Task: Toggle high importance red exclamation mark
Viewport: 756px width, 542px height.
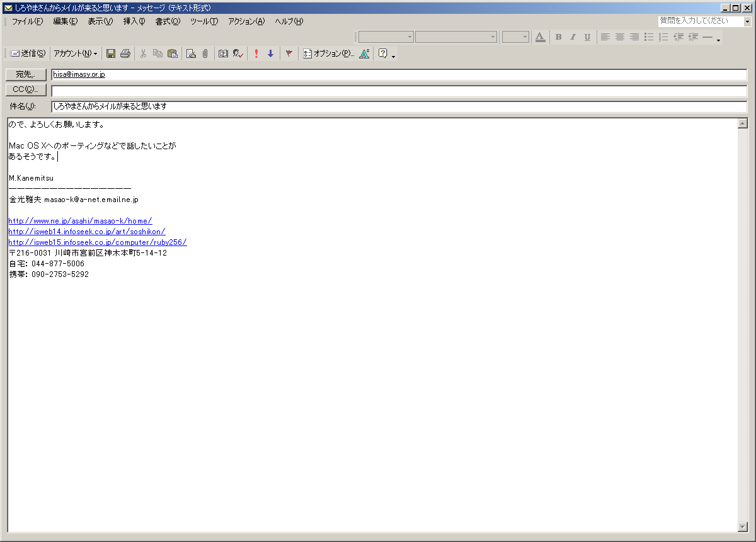Action: [x=256, y=54]
